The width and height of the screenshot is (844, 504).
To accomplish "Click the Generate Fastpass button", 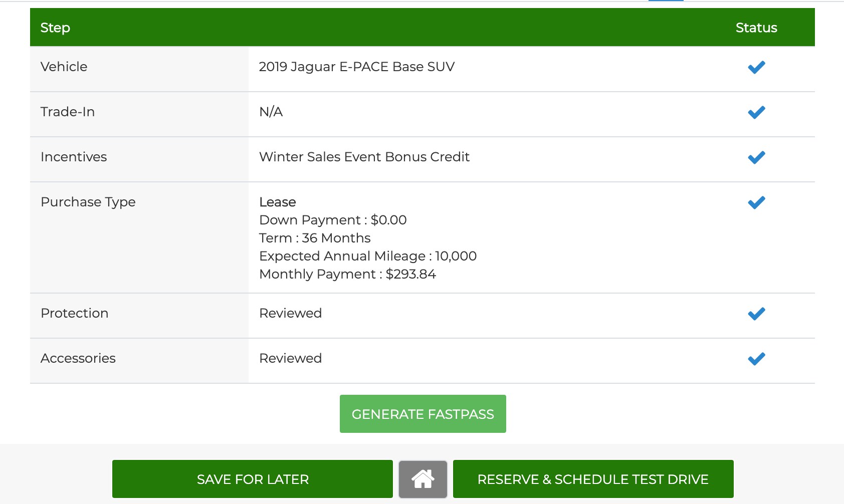I will coord(423,414).
